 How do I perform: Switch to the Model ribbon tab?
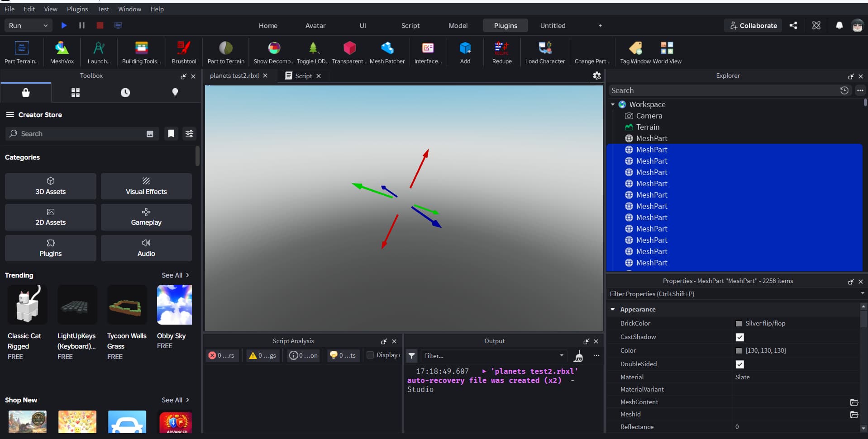click(x=458, y=26)
